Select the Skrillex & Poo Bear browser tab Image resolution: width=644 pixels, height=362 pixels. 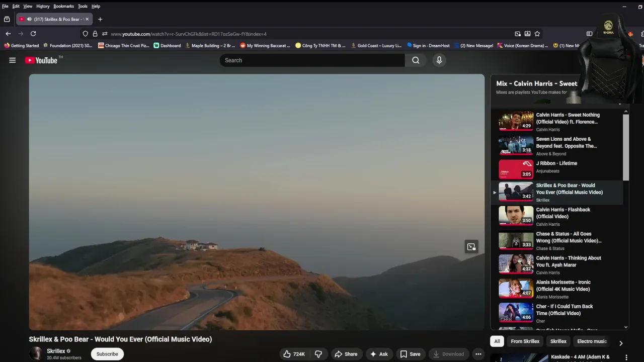click(54, 19)
